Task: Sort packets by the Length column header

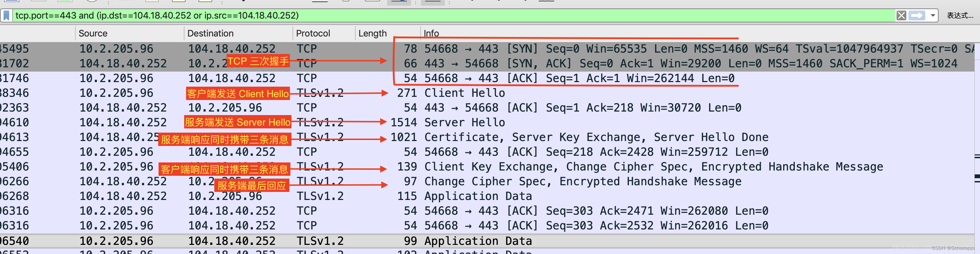Action: 388,33
